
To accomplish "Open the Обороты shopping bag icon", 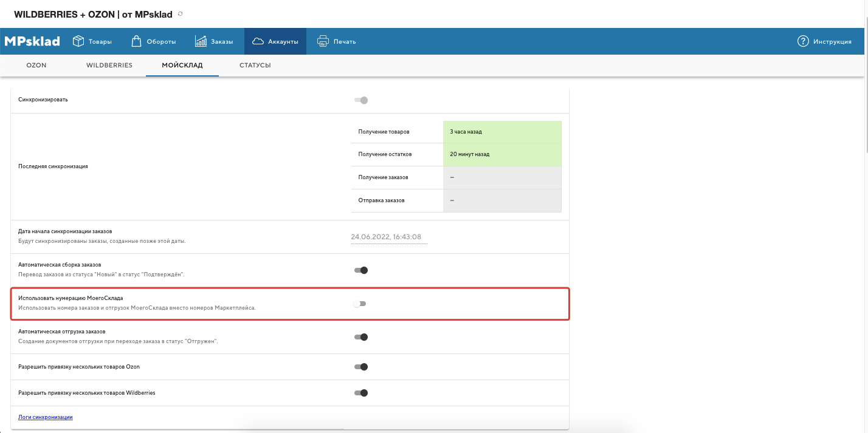I will point(137,41).
